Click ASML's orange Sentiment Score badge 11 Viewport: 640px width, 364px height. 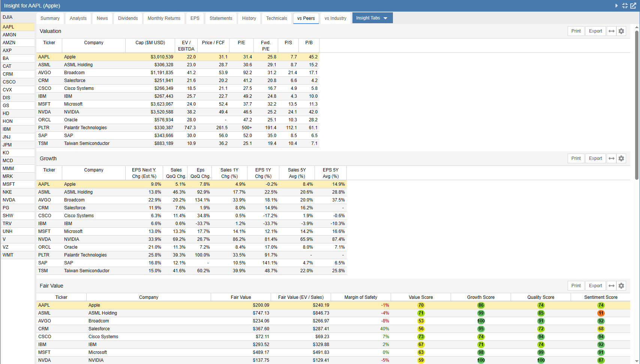[601, 313]
